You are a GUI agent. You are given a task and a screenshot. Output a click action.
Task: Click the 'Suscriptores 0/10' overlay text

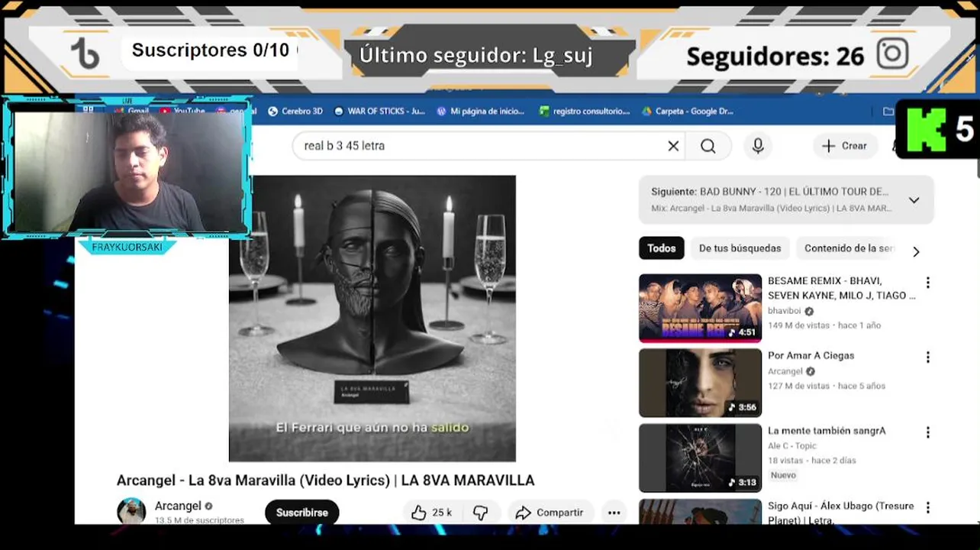click(x=211, y=51)
